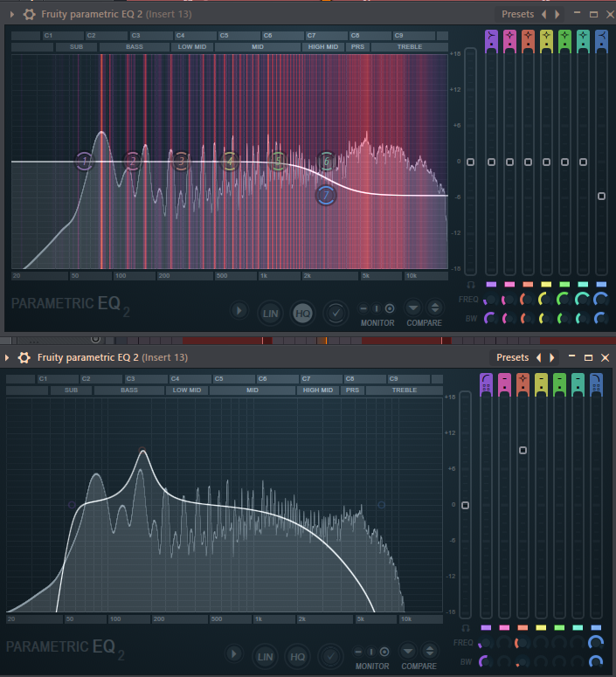Toggle the LIN button in the lower EQ
Screen dimensions: 616x677
pos(266,657)
